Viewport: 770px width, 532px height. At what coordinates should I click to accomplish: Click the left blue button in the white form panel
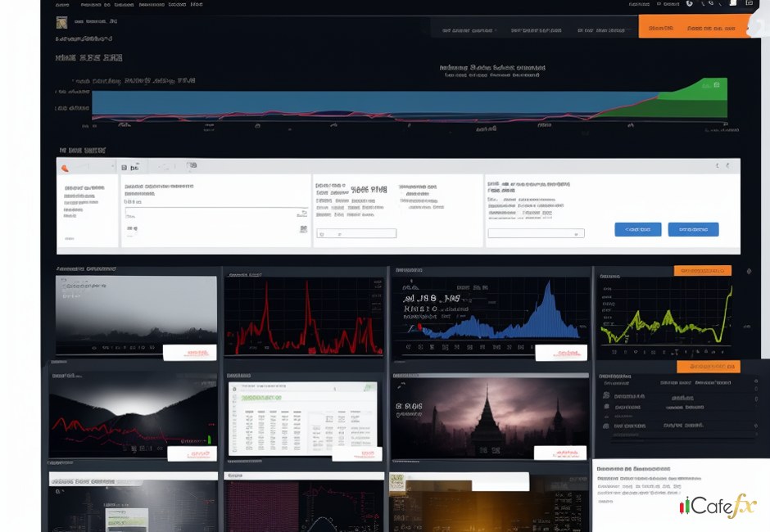click(x=638, y=229)
